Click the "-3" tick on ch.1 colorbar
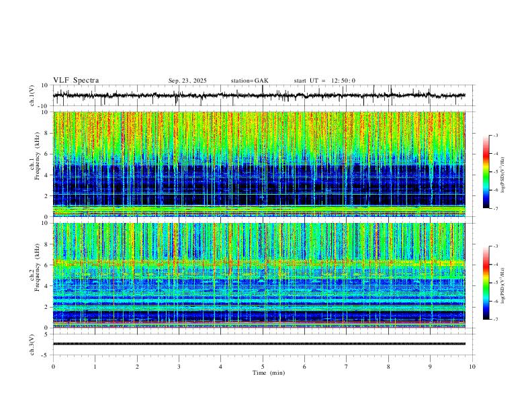Image resolution: width=532 pixels, height=411 pixels. tap(496, 135)
